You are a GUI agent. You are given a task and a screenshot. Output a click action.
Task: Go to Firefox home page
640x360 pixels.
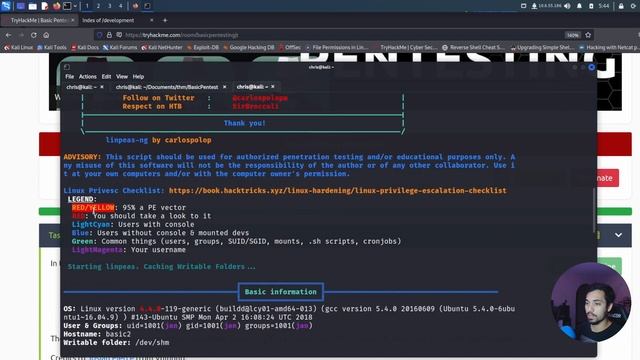tap(46, 35)
